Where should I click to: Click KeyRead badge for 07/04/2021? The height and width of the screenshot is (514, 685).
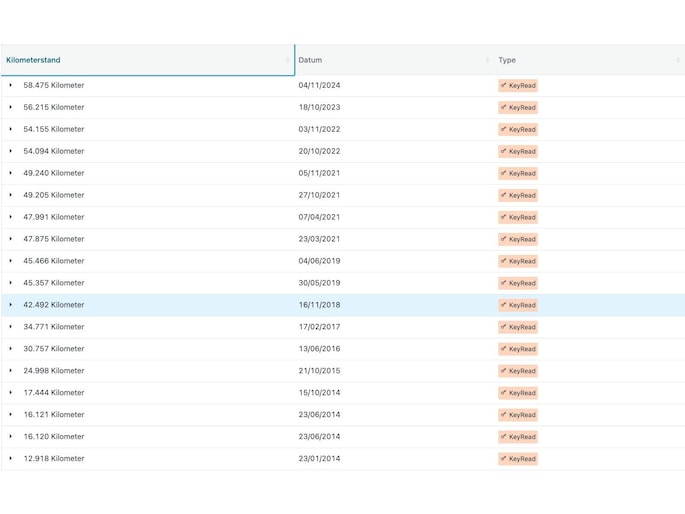[x=518, y=217]
